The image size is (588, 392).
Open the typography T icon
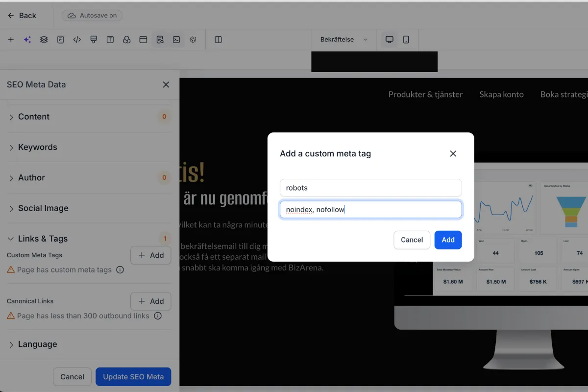coord(110,40)
